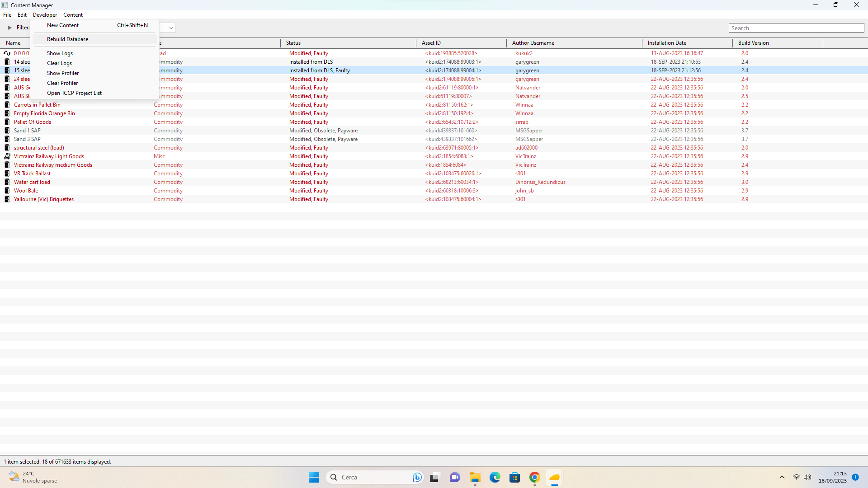Click the asset icon next to Sand 1 SAP
Image resolution: width=868 pixels, height=488 pixels.
7,131
